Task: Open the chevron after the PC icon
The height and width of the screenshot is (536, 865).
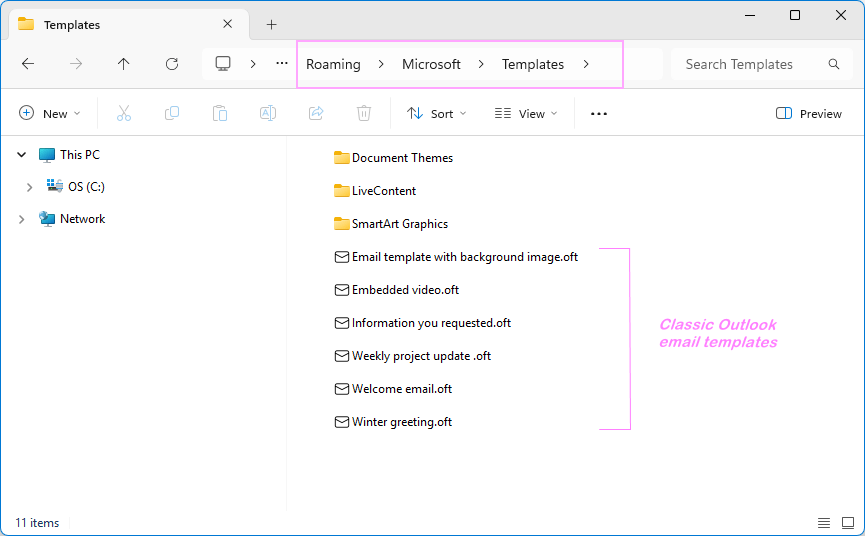Action: click(x=253, y=65)
